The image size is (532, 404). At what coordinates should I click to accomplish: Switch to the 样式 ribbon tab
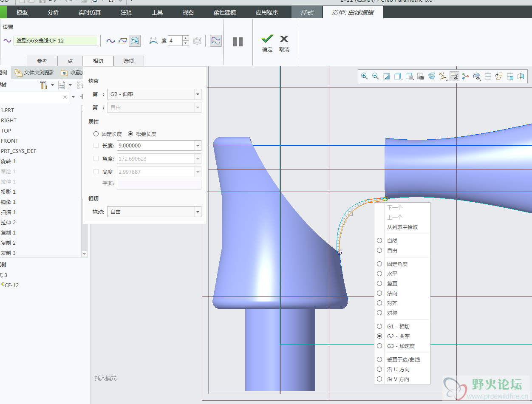point(307,12)
